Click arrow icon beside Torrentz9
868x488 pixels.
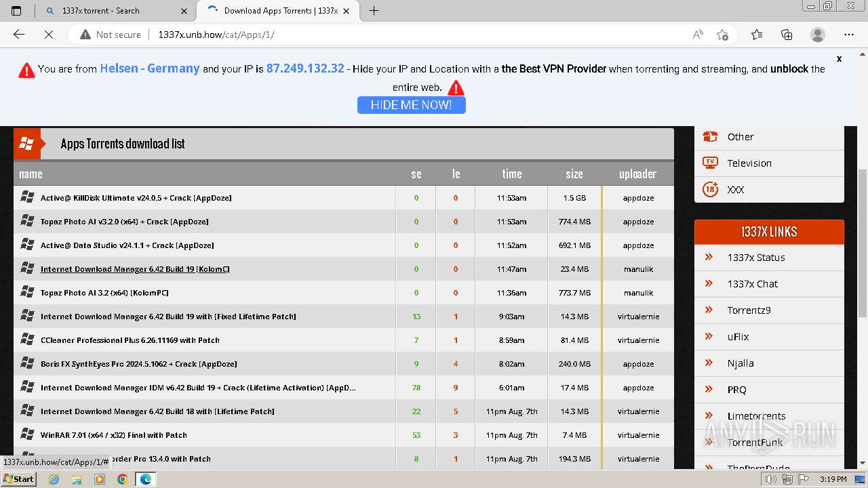[709, 310]
